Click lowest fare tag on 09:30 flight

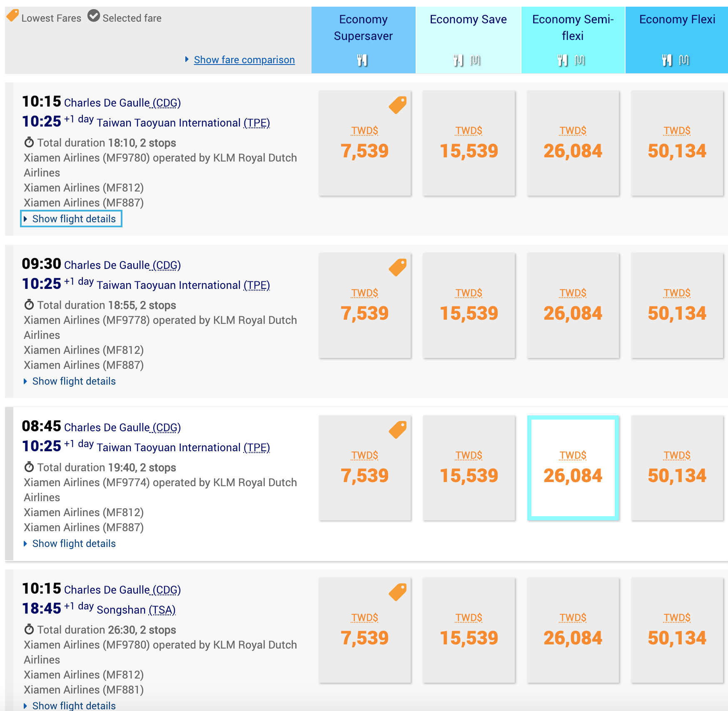398,267
